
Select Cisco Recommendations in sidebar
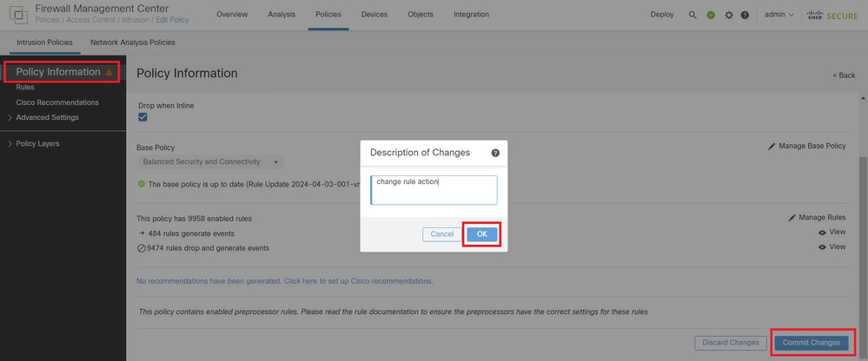pyautogui.click(x=57, y=102)
